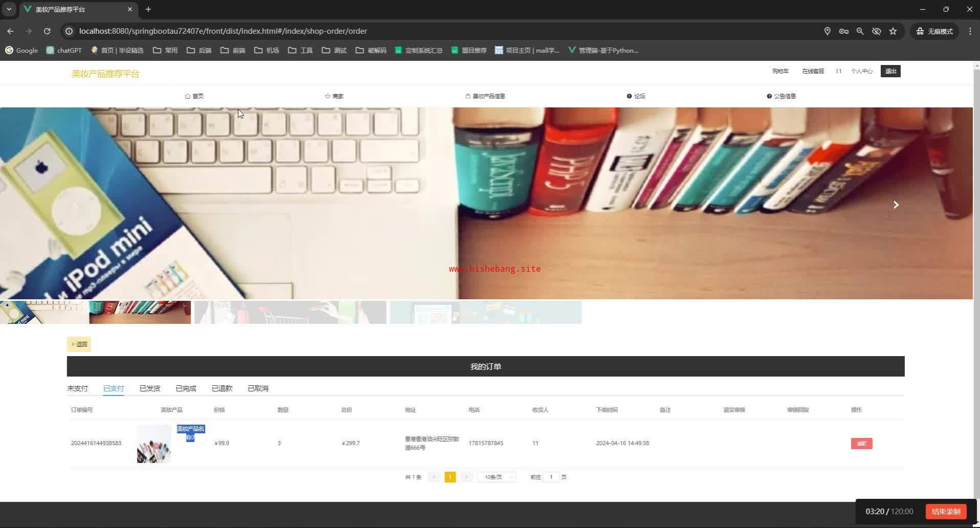Open the 管理端-基于Python bookmark
980x528 pixels.
coord(604,50)
